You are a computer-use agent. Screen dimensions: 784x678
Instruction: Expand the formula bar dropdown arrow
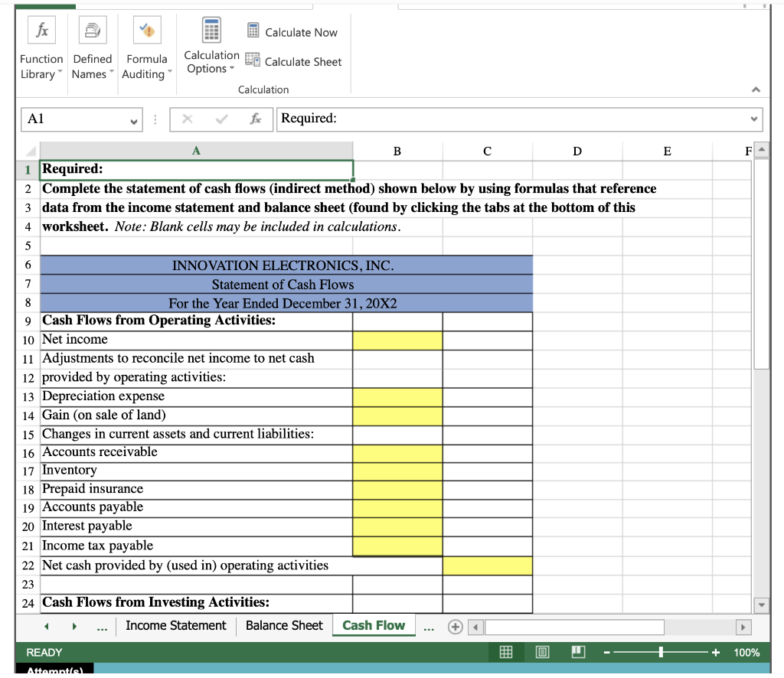click(x=753, y=119)
